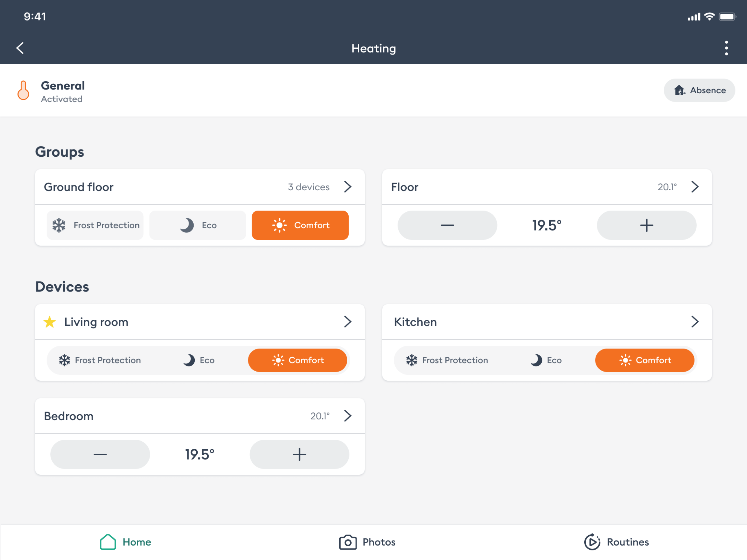Go to the Photos tab
The image size is (747, 560).
(x=367, y=542)
